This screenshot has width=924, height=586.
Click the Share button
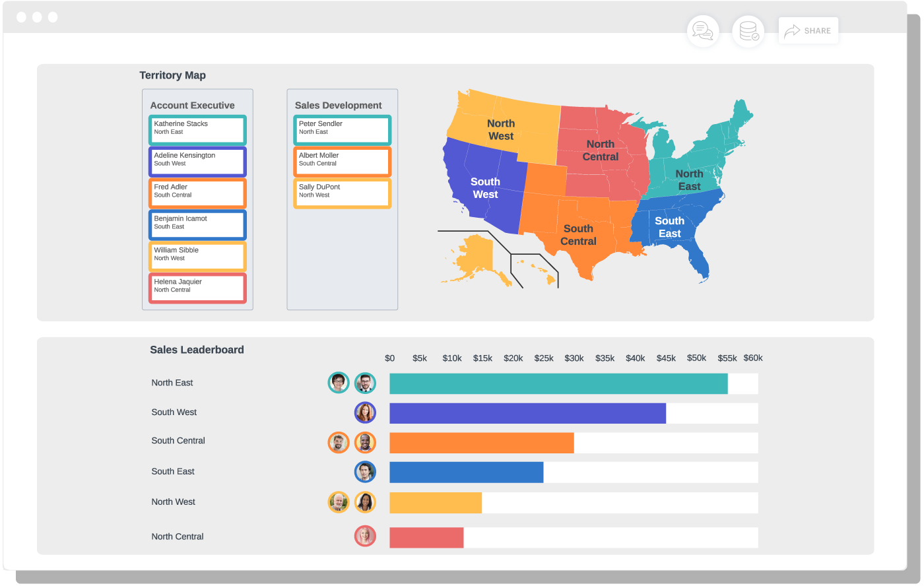pyautogui.click(x=808, y=30)
